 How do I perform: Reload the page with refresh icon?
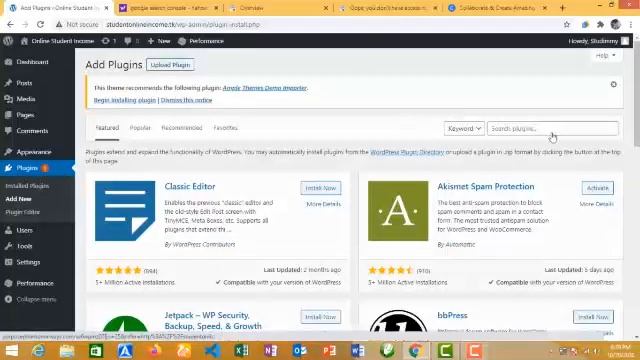[x=40, y=24]
